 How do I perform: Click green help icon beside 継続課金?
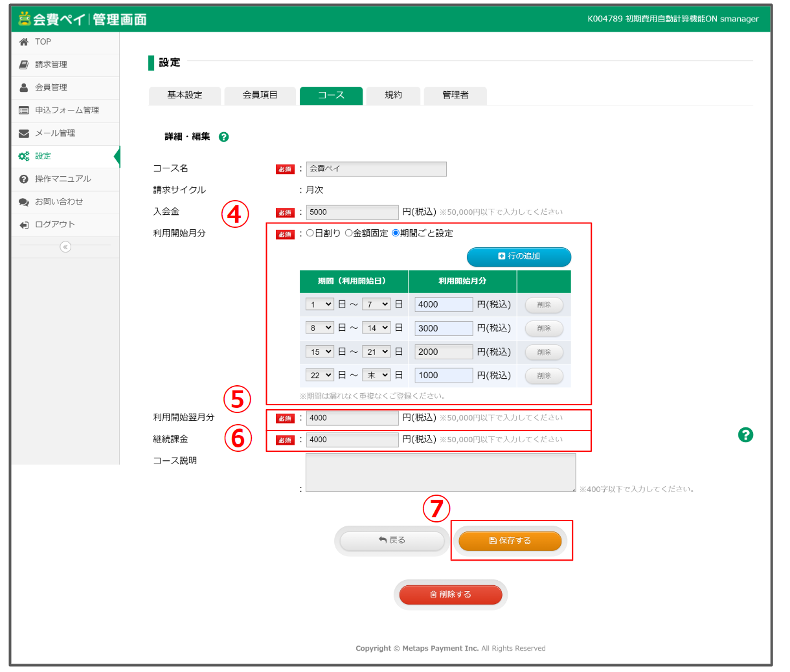[745, 435]
